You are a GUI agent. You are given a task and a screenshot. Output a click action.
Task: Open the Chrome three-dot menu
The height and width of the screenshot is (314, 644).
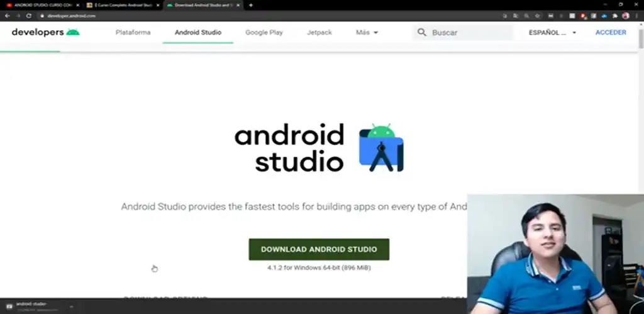point(636,16)
